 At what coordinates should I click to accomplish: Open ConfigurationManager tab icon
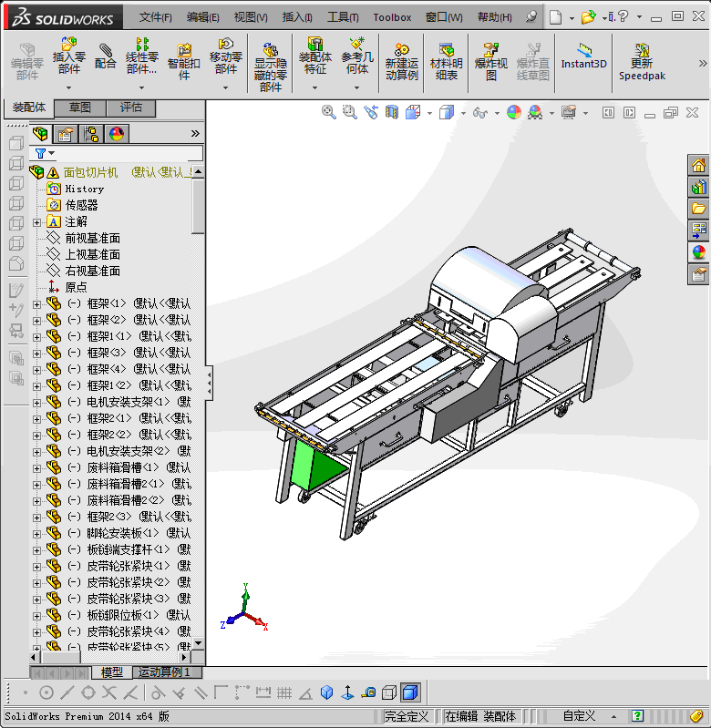point(91,134)
